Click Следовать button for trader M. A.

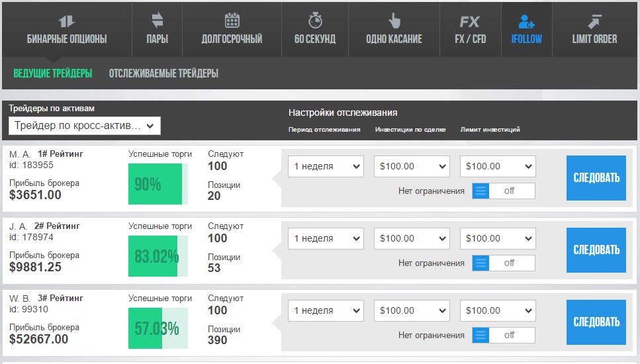point(596,178)
